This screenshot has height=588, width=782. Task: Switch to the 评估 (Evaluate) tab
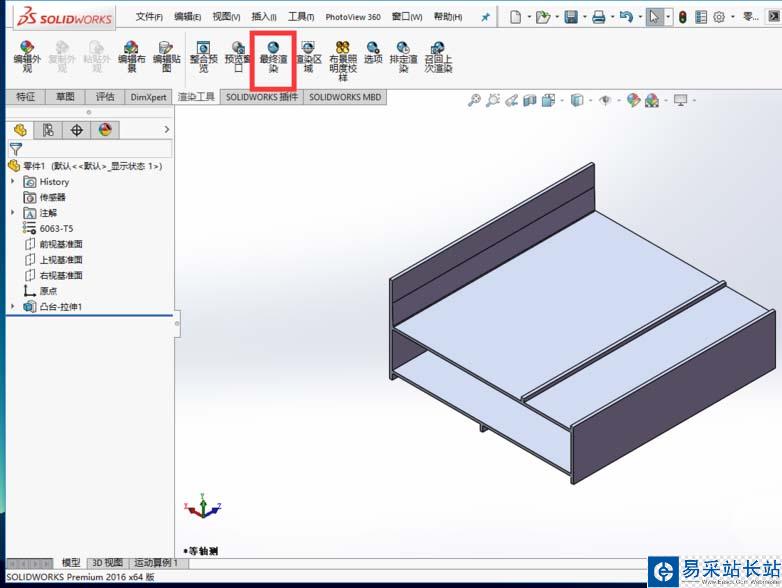click(x=105, y=97)
